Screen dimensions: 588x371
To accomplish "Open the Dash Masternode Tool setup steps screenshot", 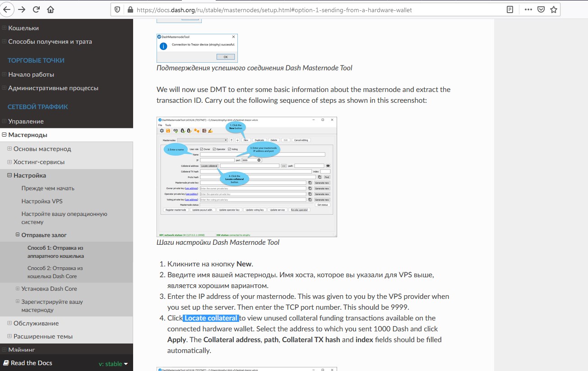I will pyautogui.click(x=247, y=177).
